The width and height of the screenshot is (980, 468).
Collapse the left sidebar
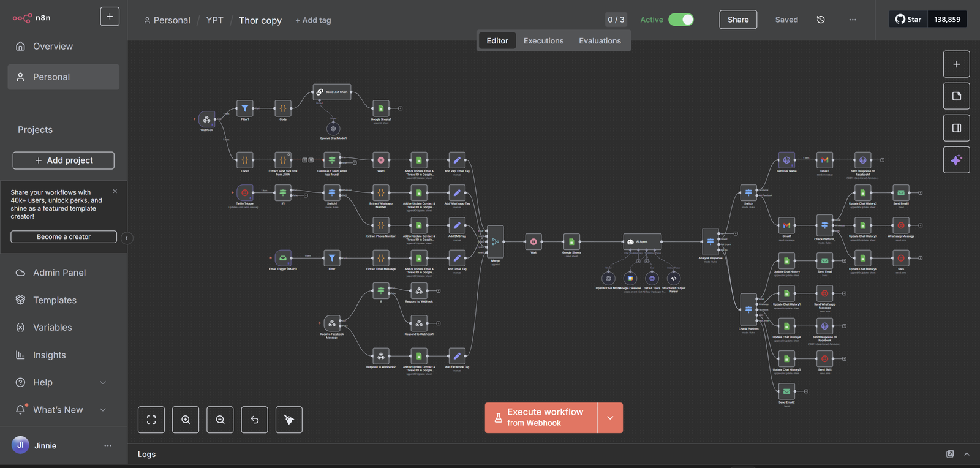127,238
